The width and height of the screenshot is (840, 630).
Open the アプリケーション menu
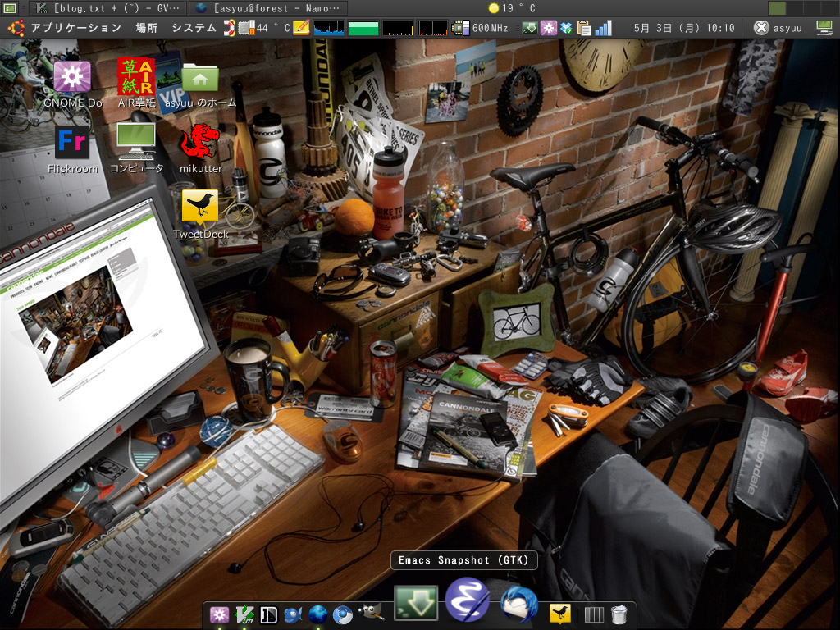click(75, 28)
